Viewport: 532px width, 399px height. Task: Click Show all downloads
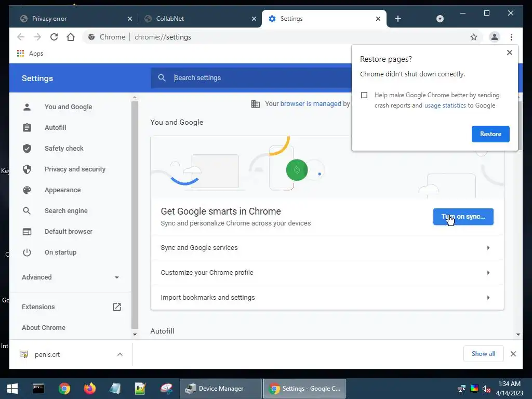[483, 354]
